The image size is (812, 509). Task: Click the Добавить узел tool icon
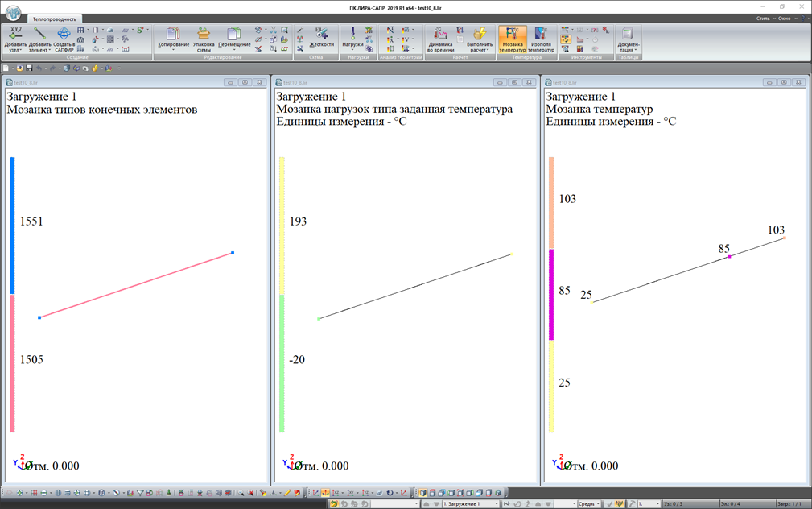(15, 34)
